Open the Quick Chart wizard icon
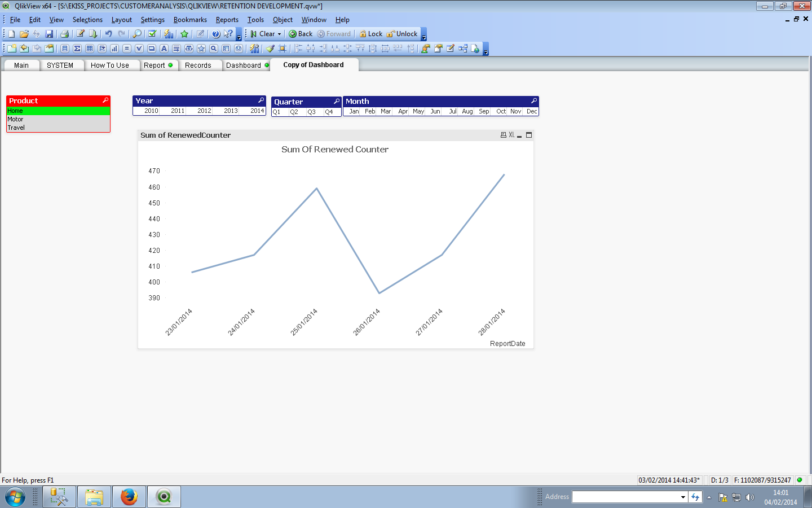 coord(169,34)
